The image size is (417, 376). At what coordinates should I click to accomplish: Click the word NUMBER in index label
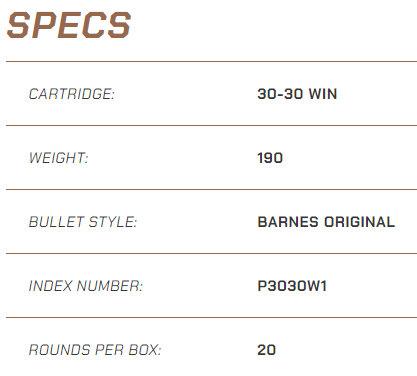110,286
